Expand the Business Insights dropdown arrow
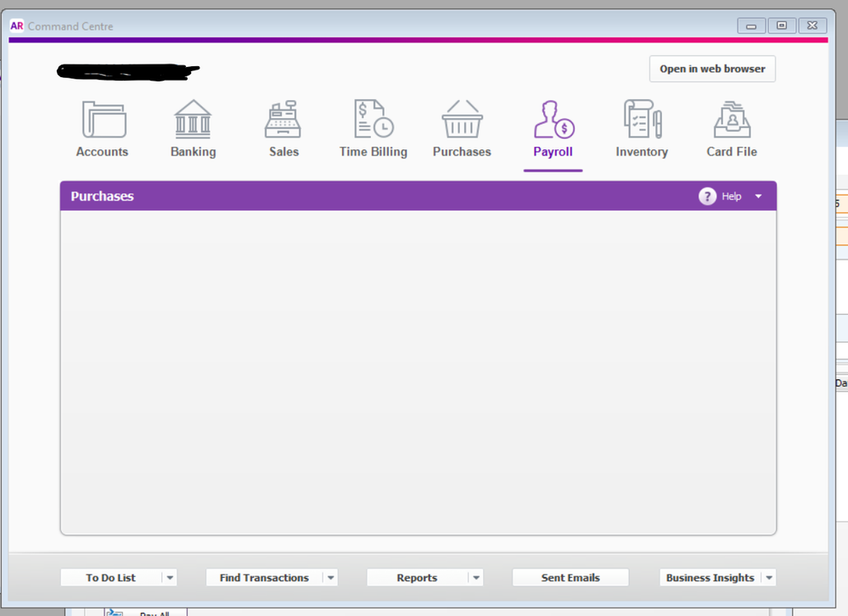 (769, 578)
